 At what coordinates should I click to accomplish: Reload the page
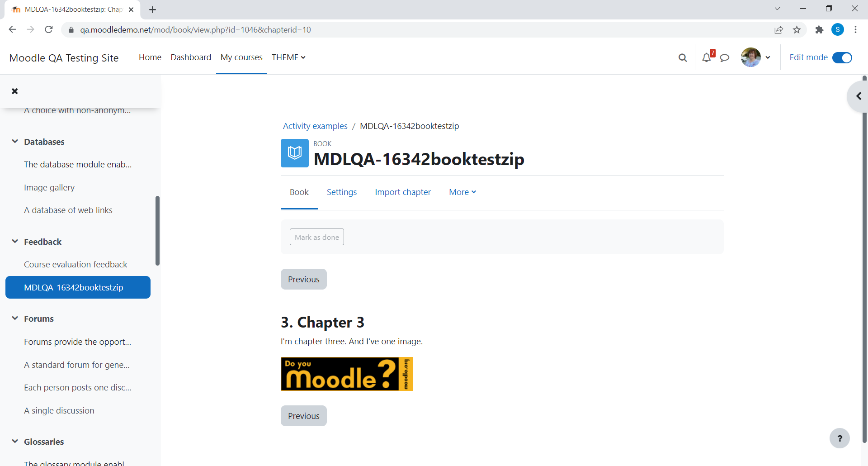point(49,30)
